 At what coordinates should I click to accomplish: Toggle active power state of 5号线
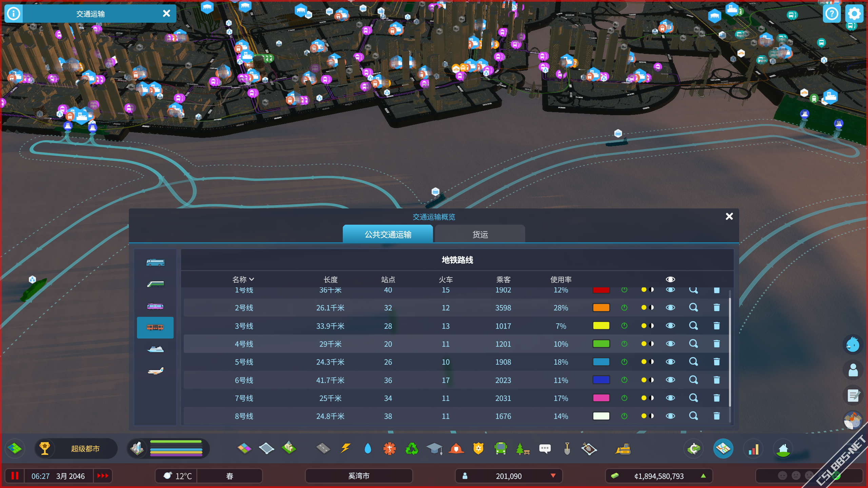point(624,362)
